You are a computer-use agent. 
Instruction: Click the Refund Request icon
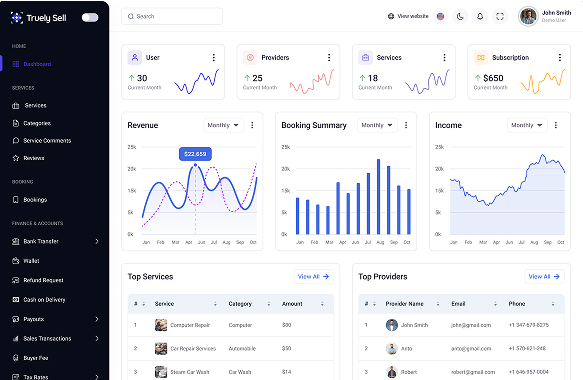16,280
